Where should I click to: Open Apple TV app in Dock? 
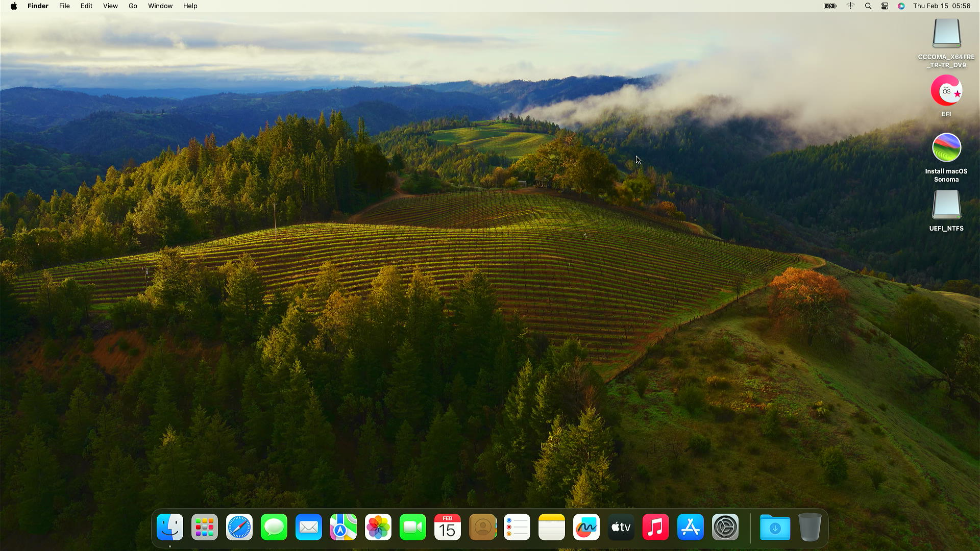621,527
